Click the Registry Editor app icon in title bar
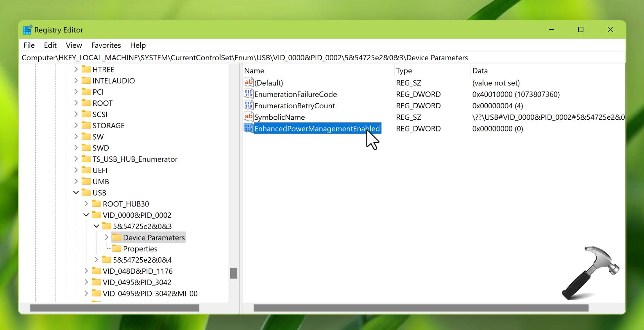 [x=27, y=30]
